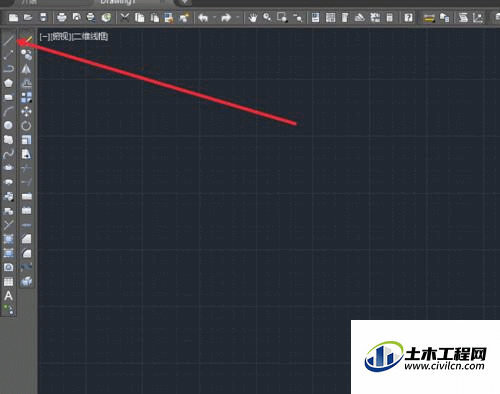This screenshot has height=394, width=500.
Task: Click the Redo arrow button
Action: (226, 17)
